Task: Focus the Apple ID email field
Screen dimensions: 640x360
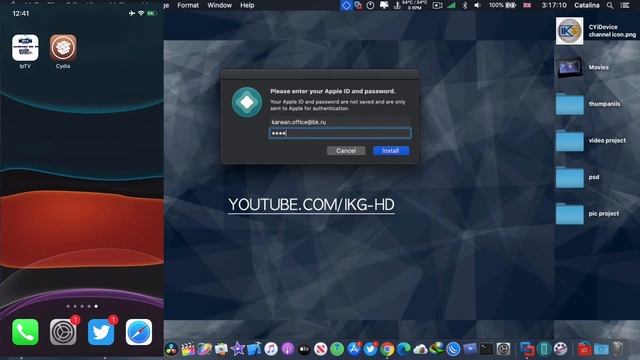Action: pyautogui.click(x=340, y=122)
